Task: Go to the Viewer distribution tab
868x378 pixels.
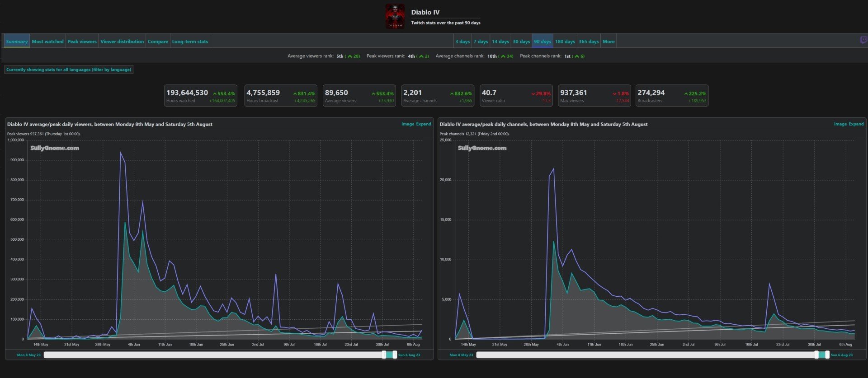Action: [122, 42]
